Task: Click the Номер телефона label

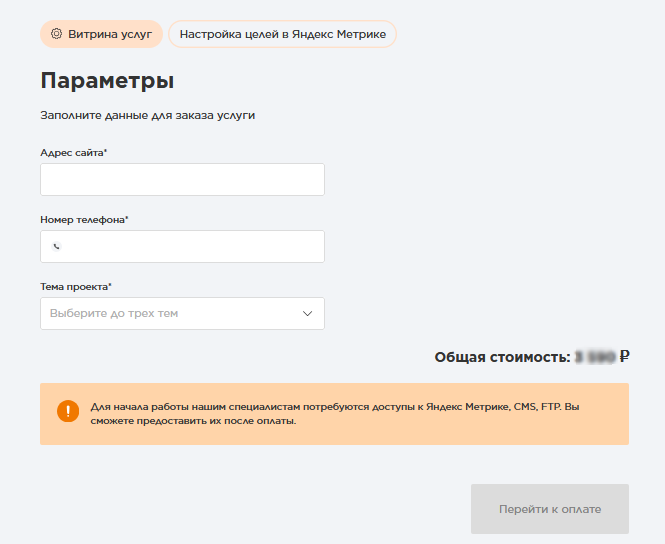Action: point(84,219)
